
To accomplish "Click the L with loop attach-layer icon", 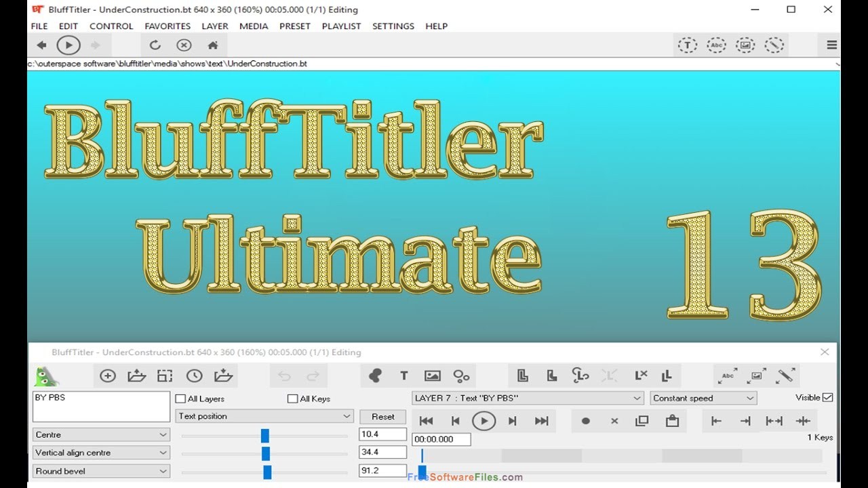I will (580, 375).
